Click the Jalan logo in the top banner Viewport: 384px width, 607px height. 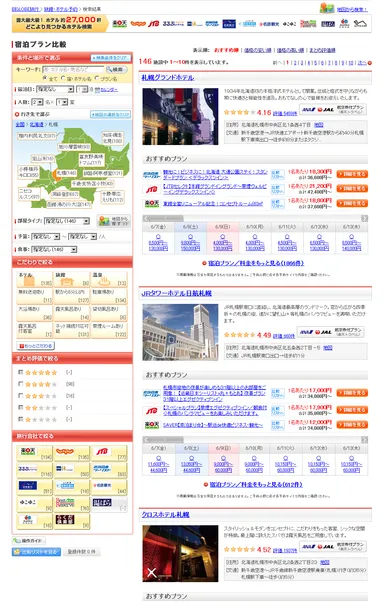pyautogui.click(x=138, y=24)
